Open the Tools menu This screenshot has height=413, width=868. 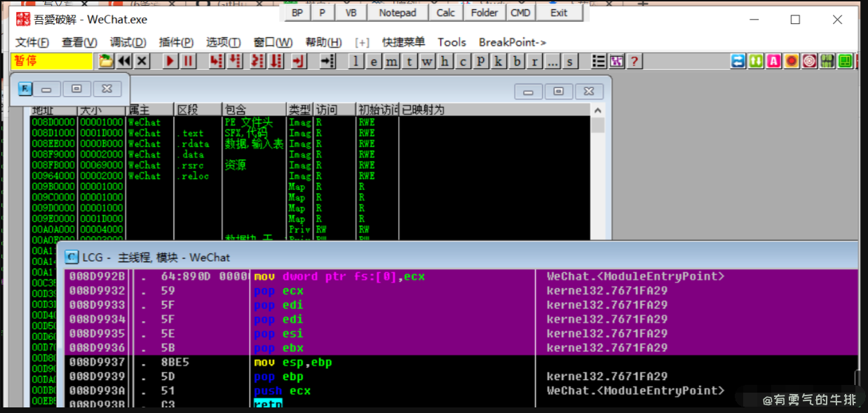tap(452, 42)
